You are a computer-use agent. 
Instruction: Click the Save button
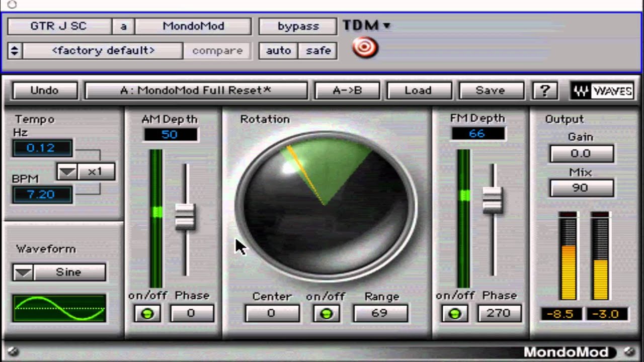[491, 90]
